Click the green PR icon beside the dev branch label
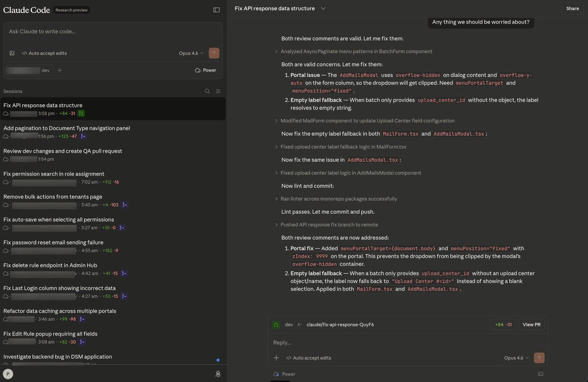Screen dimensions: 588x382 (x=276, y=325)
